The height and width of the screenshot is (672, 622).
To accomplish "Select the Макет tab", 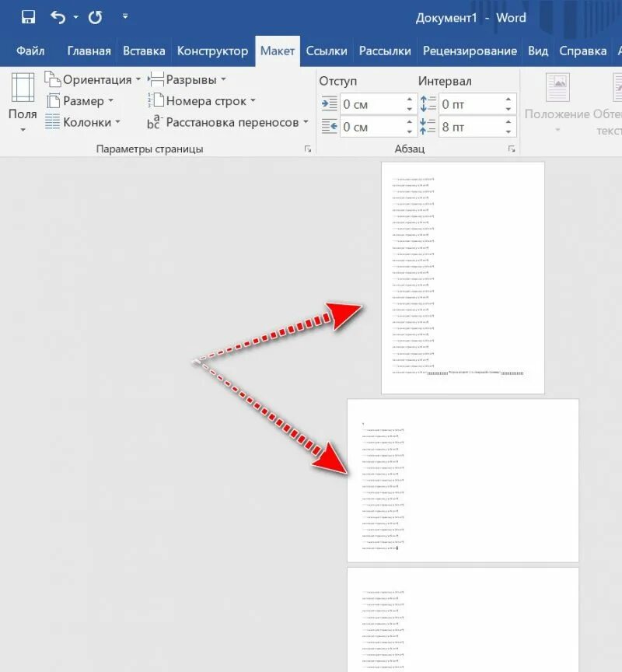I will pyautogui.click(x=278, y=51).
